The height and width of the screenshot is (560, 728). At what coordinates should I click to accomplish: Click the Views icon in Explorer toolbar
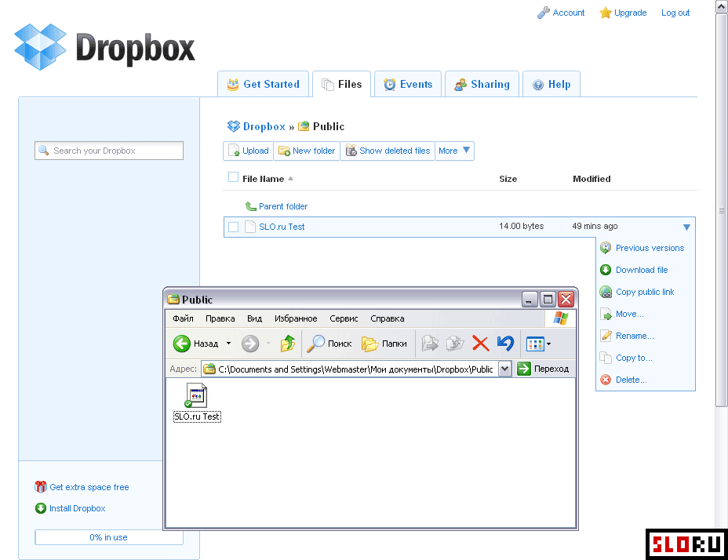[535, 344]
